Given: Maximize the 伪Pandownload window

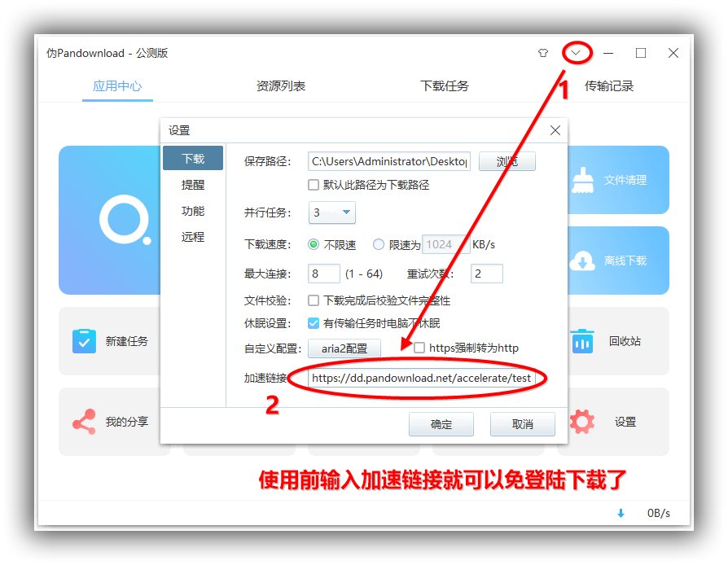Looking at the screenshot, I should click(x=641, y=53).
